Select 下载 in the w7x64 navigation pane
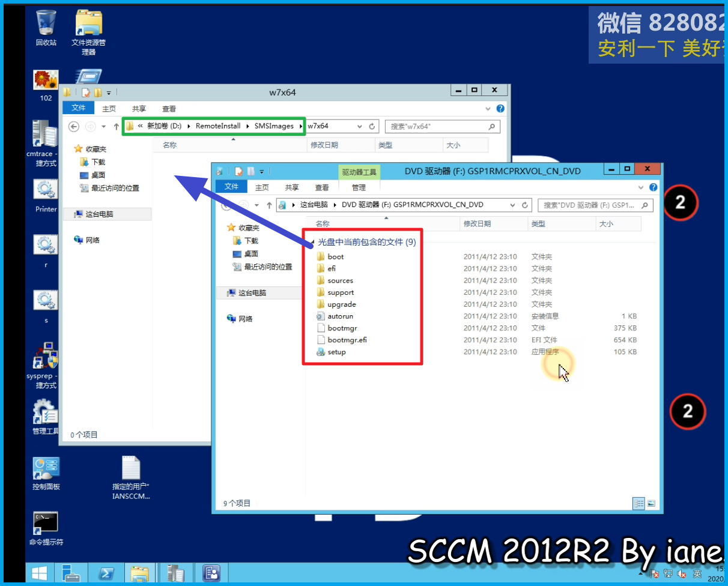The height and width of the screenshot is (586, 728). tap(98, 162)
